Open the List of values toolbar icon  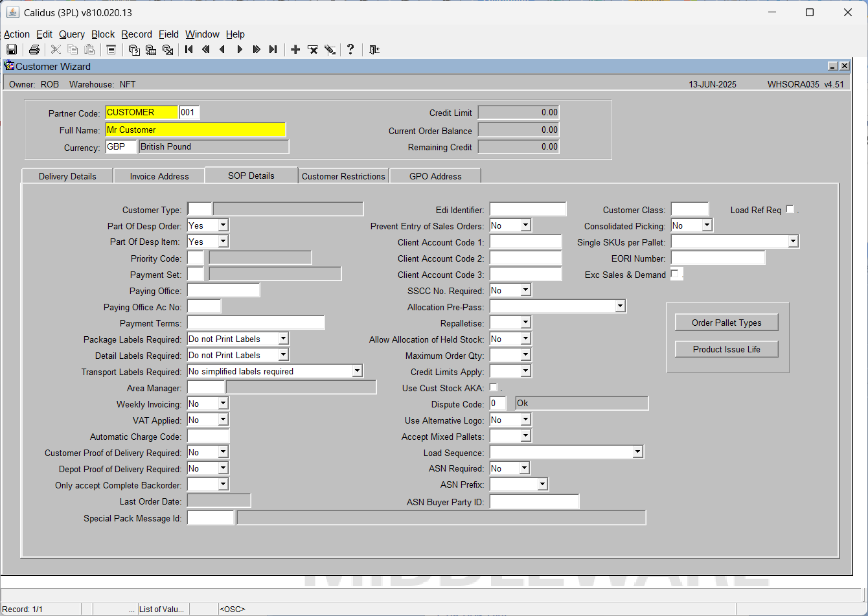coord(111,50)
